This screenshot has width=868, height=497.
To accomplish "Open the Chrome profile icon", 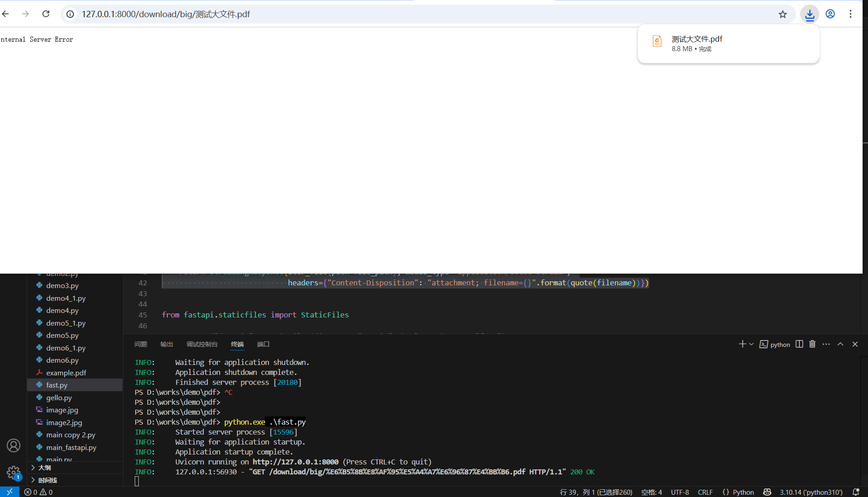I will tap(830, 14).
